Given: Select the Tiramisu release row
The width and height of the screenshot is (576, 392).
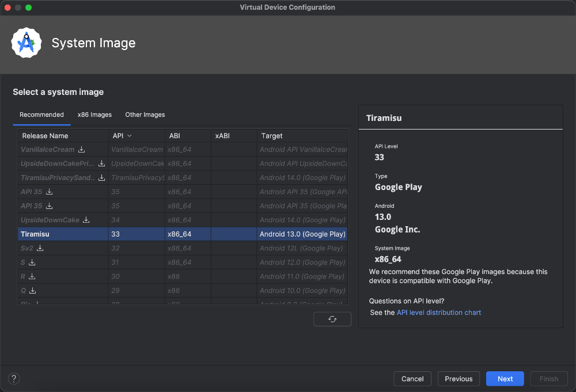Looking at the screenshot, I should (183, 234).
